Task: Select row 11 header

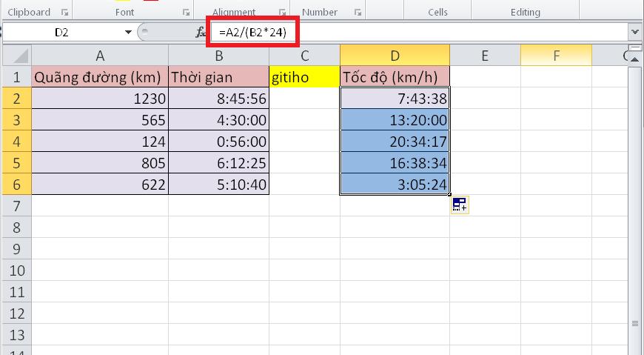Action: click(17, 292)
